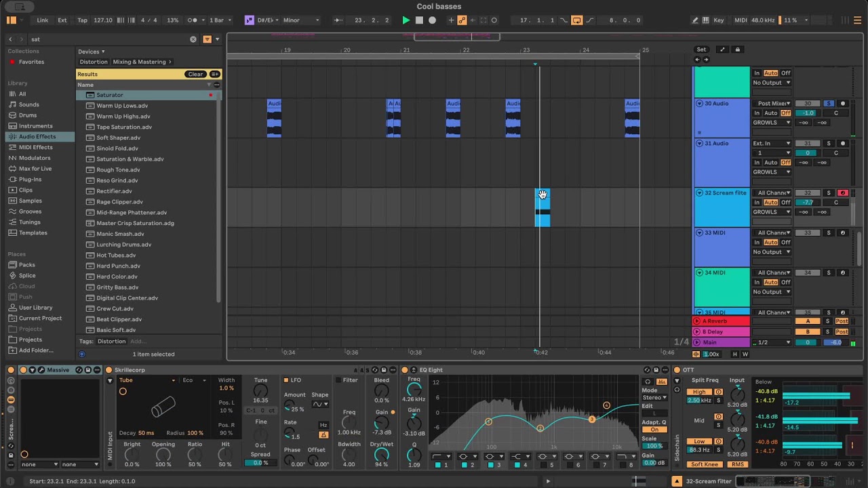Select Favorites in Collections
868x488 pixels.
click(31, 62)
